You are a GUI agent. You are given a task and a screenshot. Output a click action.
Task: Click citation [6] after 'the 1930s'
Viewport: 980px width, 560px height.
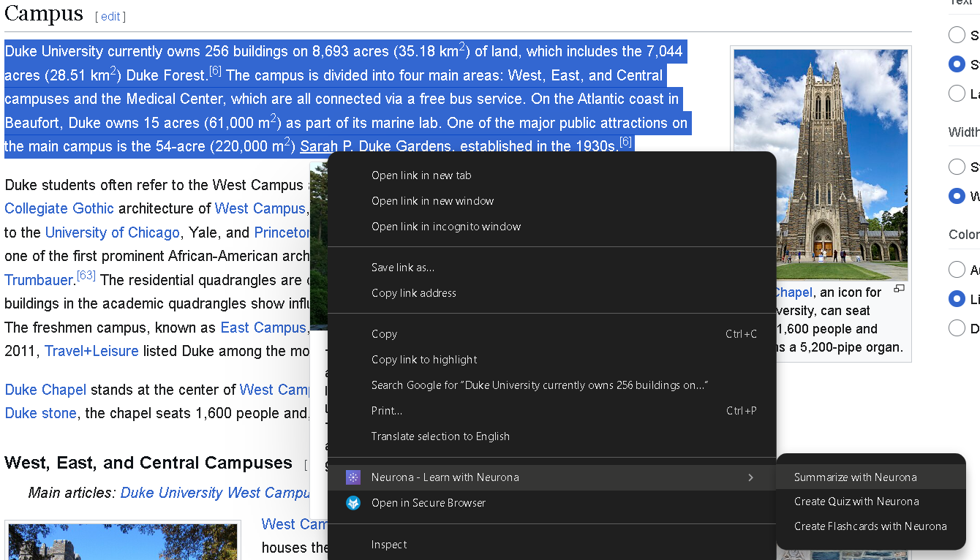(625, 141)
